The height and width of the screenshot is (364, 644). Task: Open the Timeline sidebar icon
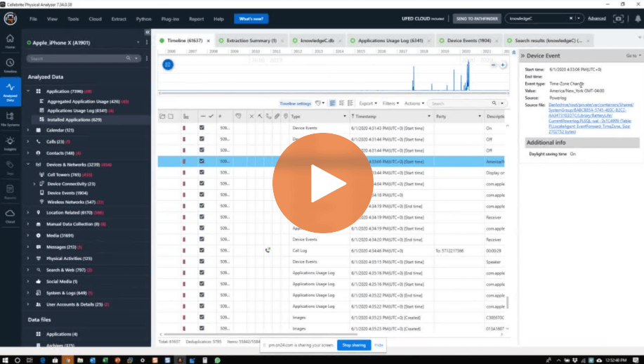[x=10, y=65]
